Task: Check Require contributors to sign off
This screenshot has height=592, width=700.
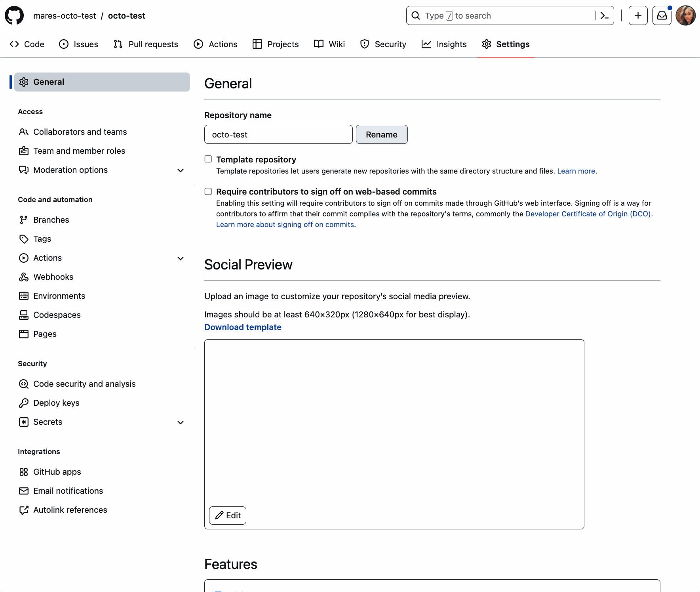Action: click(x=208, y=192)
